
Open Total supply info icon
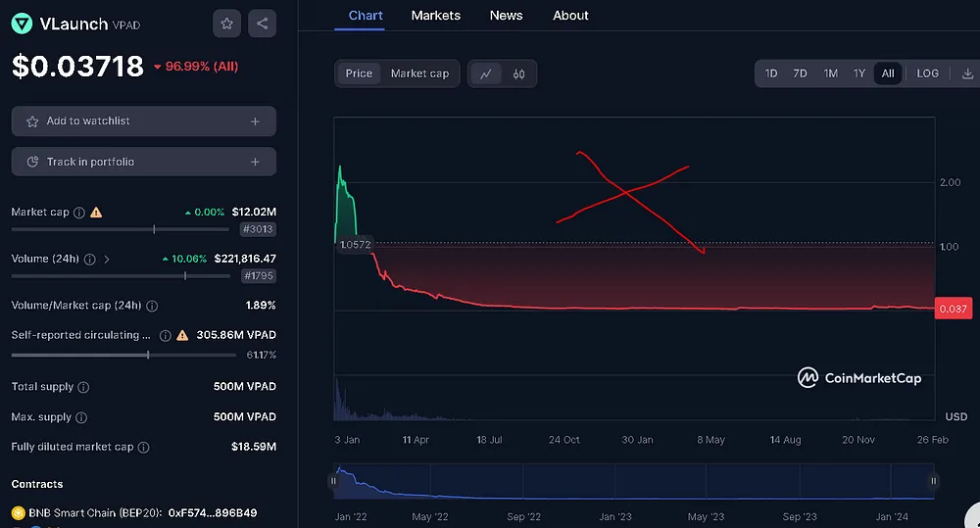pos(83,387)
